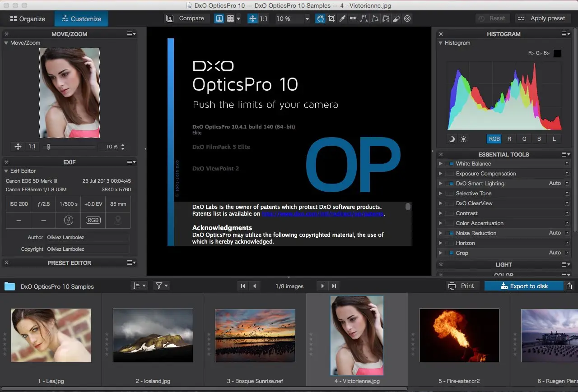
Task: Select the eraser-shaped dust removal tool
Action: tap(396, 19)
